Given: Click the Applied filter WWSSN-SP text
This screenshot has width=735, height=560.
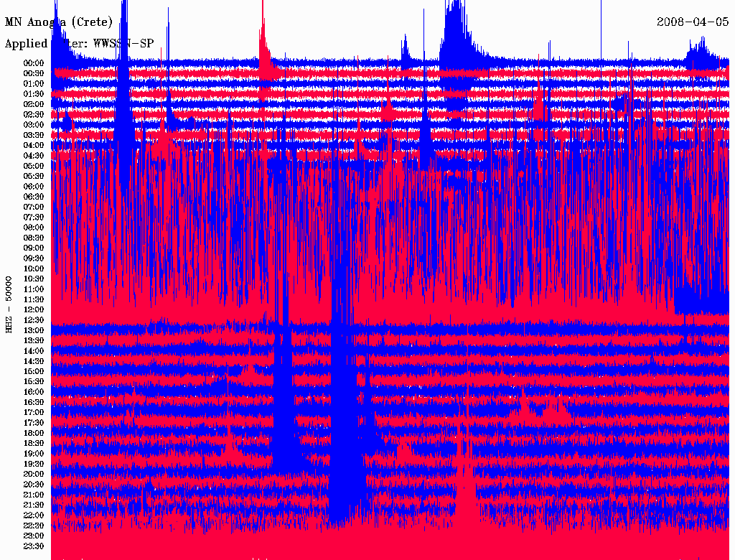Looking at the screenshot, I should coord(79,43).
